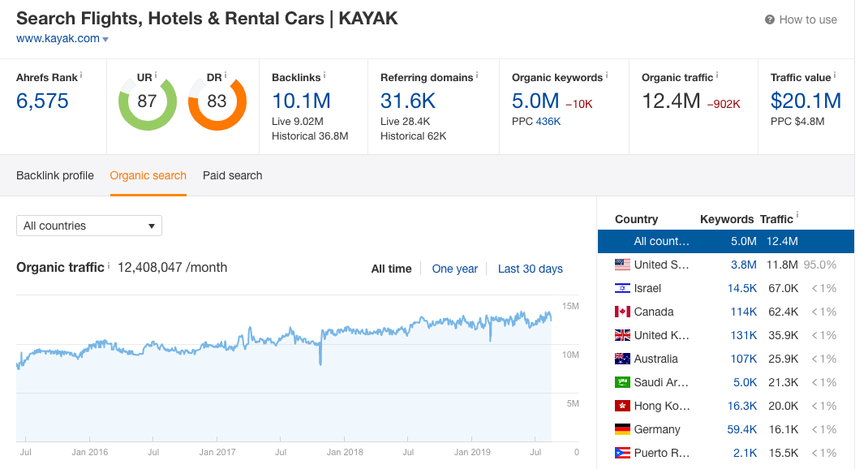
Task: Click the Israel flag icon
Action: pos(622,287)
